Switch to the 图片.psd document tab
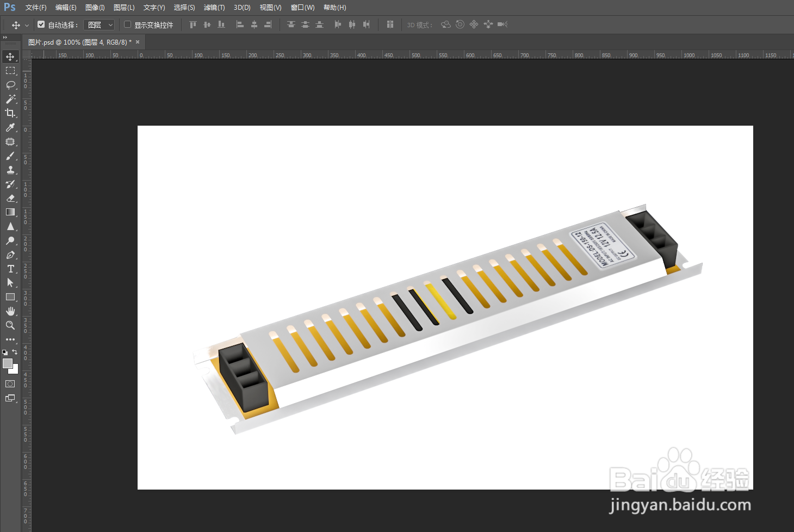Image resolution: width=794 pixels, height=532 pixels. click(80, 42)
